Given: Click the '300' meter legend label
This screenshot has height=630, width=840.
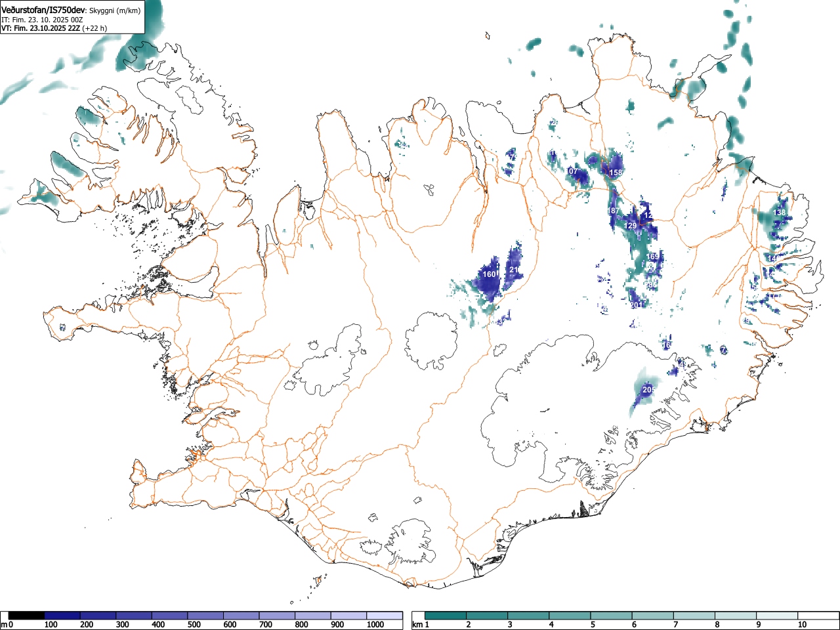Looking at the screenshot, I should click(123, 625).
